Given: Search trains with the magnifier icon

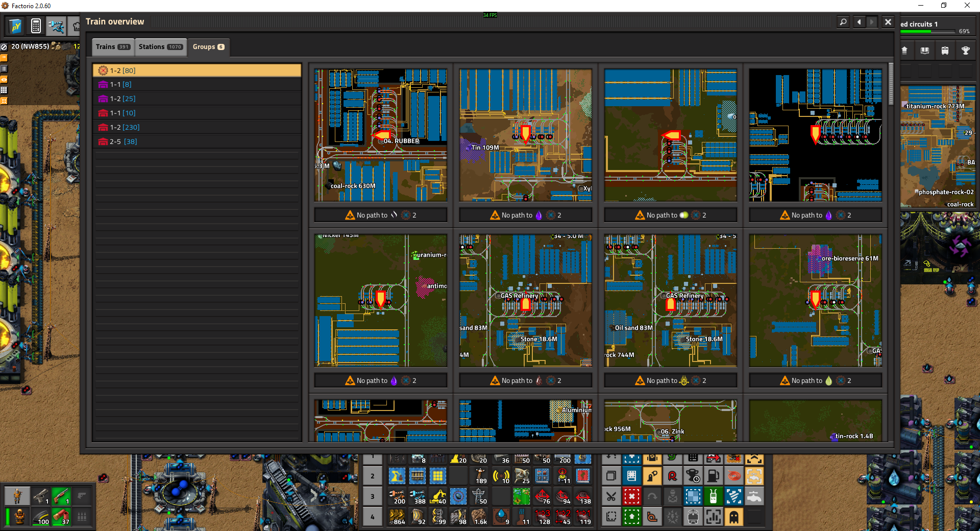Looking at the screenshot, I should pyautogui.click(x=843, y=22).
